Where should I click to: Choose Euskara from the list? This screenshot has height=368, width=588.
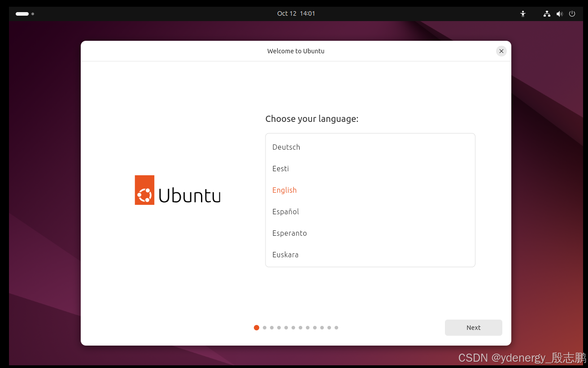370,255
